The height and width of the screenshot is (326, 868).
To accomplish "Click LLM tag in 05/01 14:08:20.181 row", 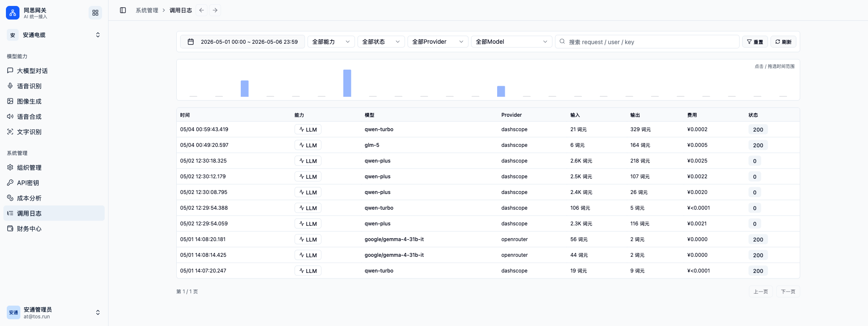I will tap(308, 239).
